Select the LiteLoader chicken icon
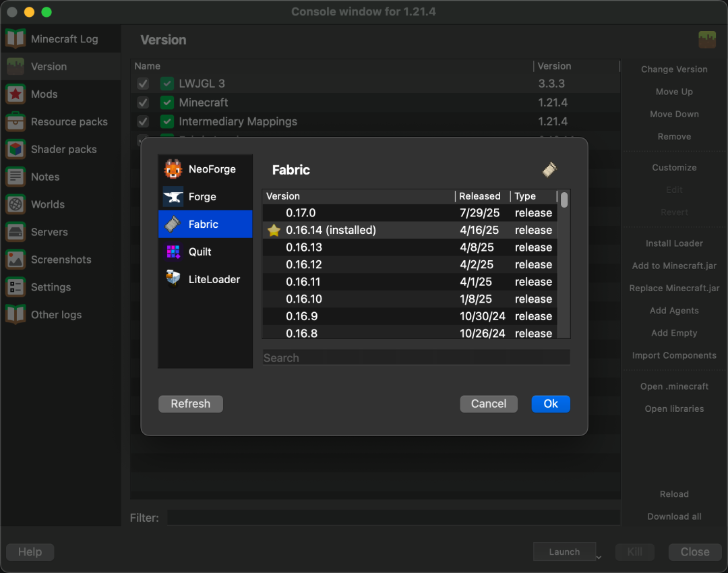This screenshot has height=573, width=728. point(173,279)
